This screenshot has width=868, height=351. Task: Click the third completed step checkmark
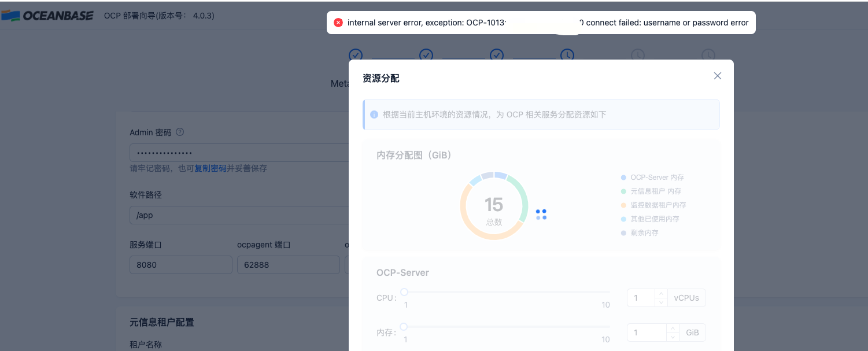[x=497, y=55]
